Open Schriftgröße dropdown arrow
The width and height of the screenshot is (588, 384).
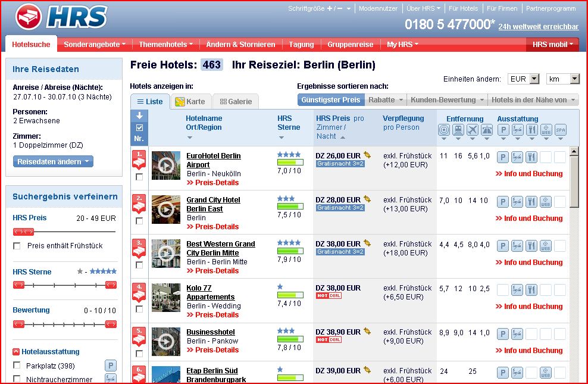[x=349, y=8]
